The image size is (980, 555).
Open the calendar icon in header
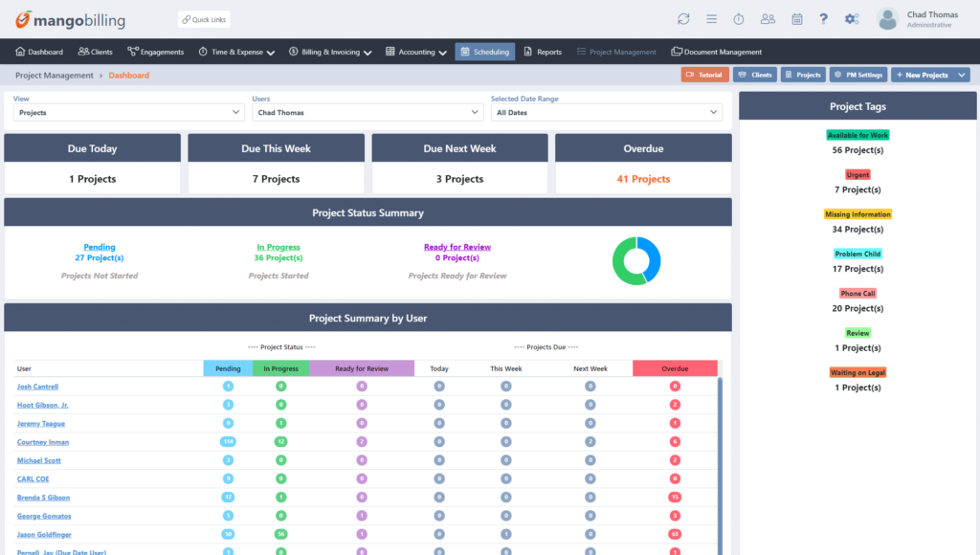tap(797, 19)
